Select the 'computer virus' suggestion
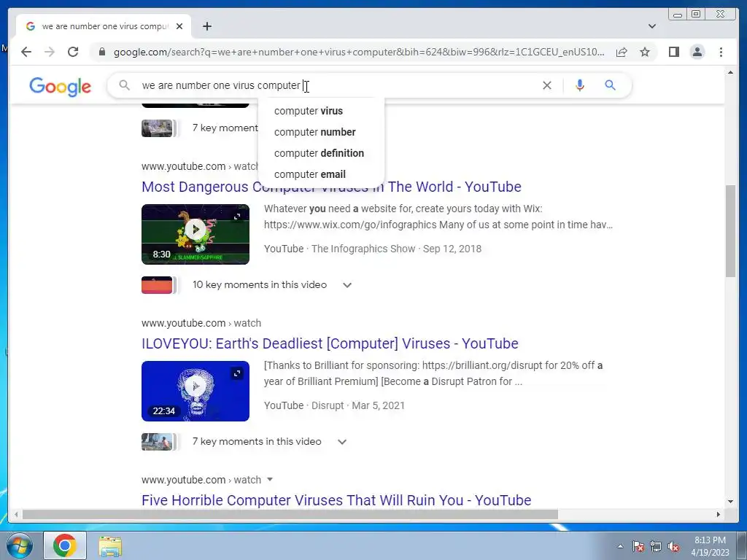Viewport: 747px width, 560px height. 321,111
